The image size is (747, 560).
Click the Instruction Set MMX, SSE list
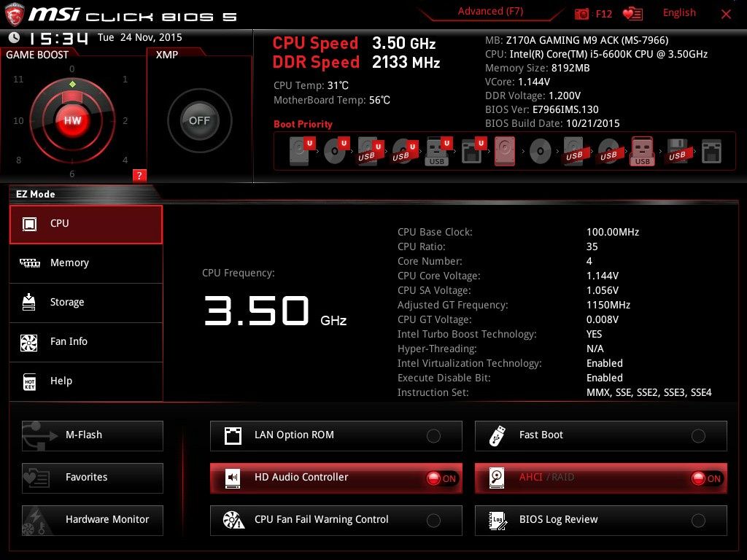(649, 392)
